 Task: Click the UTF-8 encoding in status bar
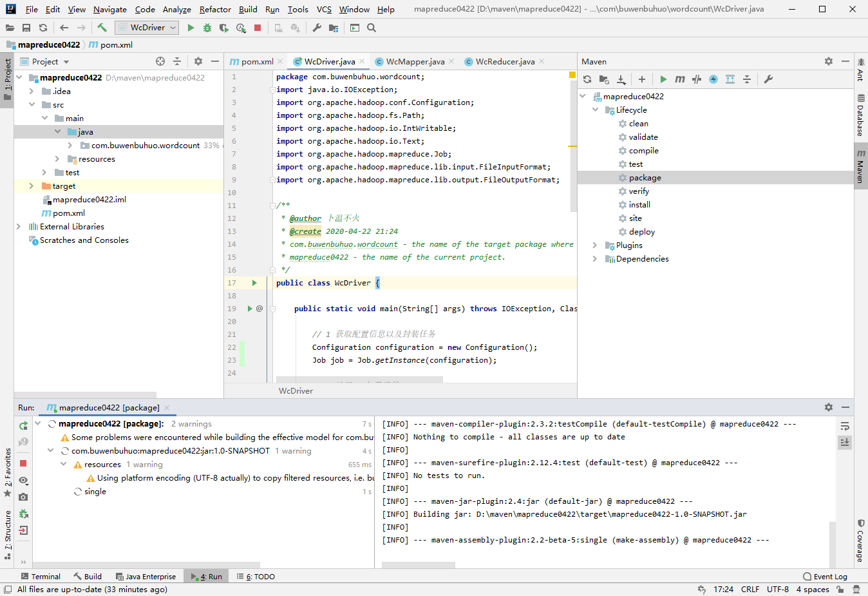point(778,589)
